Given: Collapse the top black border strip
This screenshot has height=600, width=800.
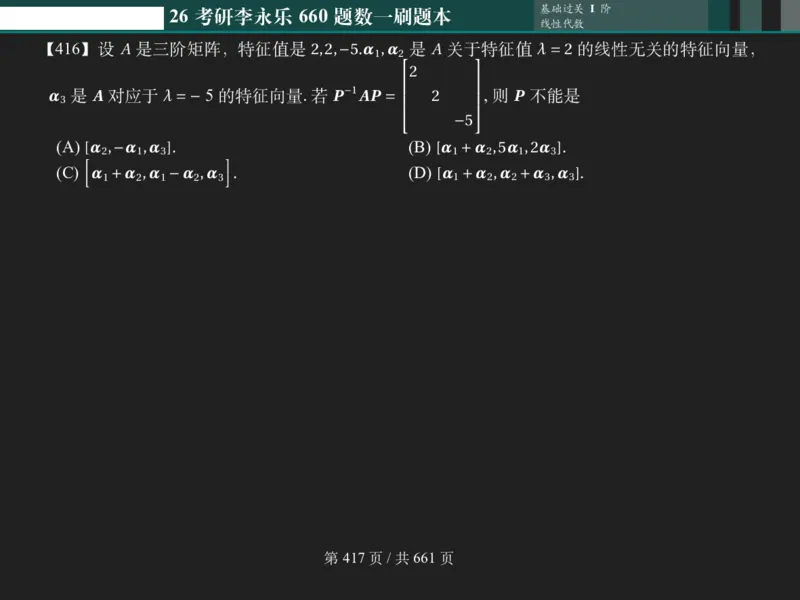Looking at the screenshot, I should tap(400, 2).
